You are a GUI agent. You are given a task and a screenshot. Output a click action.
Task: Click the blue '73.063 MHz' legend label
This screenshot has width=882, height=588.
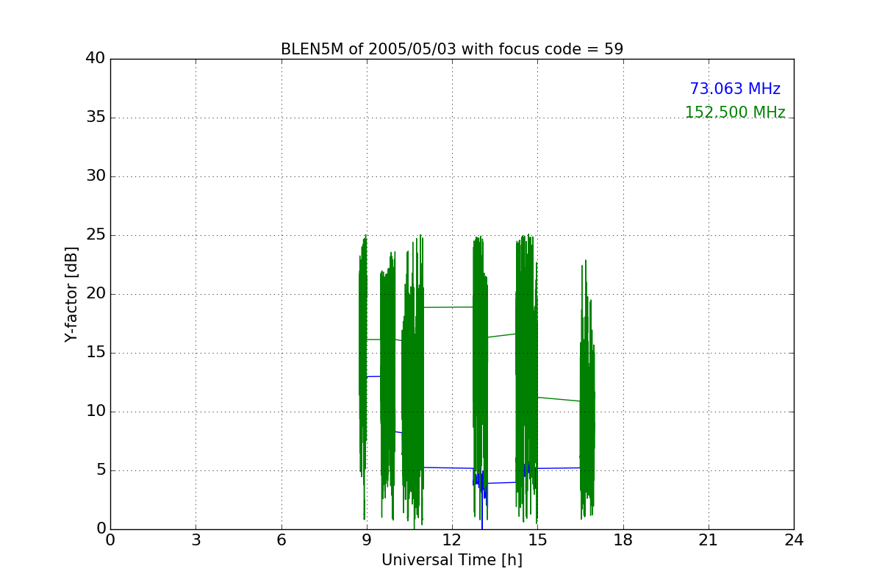tap(735, 89)
